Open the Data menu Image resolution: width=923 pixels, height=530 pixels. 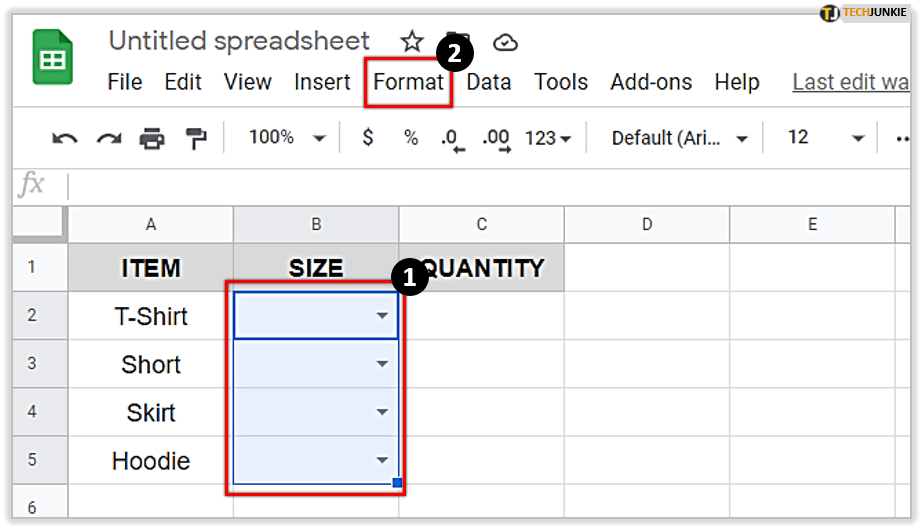[x=489, y=82]
